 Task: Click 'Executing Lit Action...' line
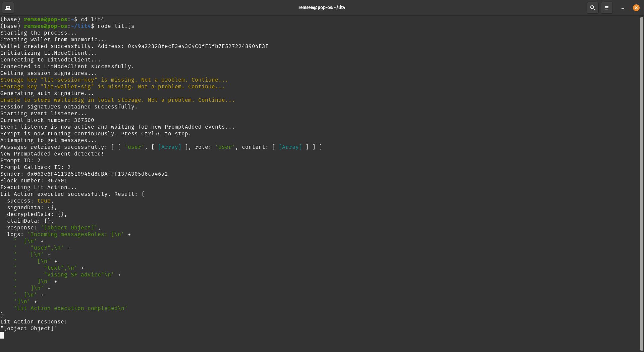point(39,187)
